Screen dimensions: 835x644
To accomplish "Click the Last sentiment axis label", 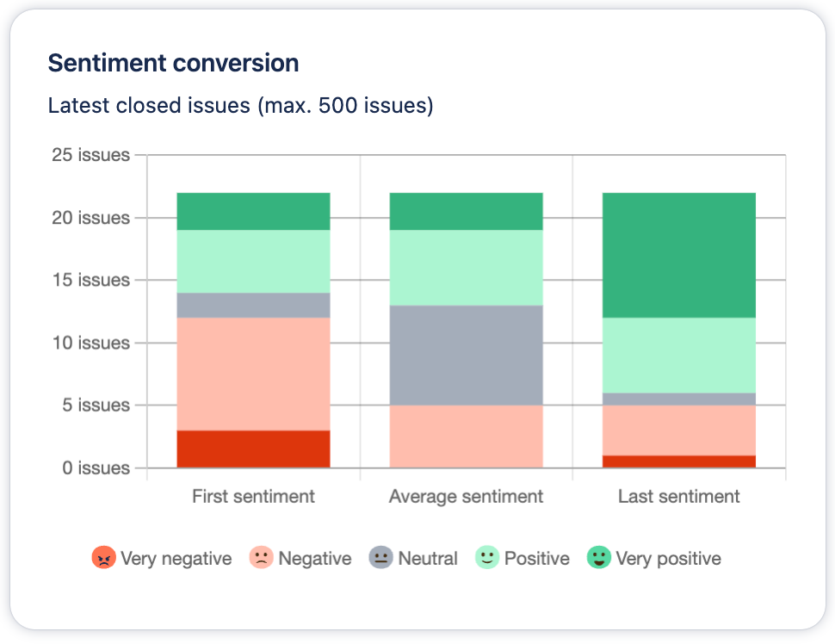I will pyautogui.click(x=679, y=497).
